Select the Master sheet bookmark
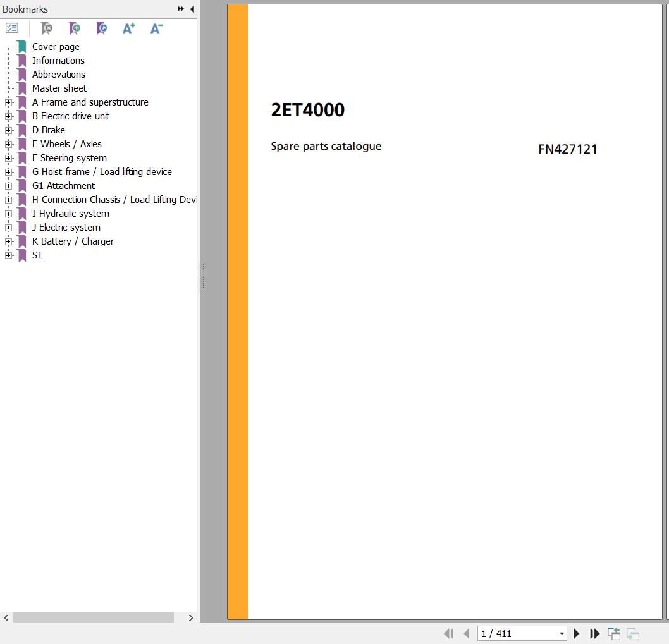This screenshot has height=644, width=669. pos(59,88)
